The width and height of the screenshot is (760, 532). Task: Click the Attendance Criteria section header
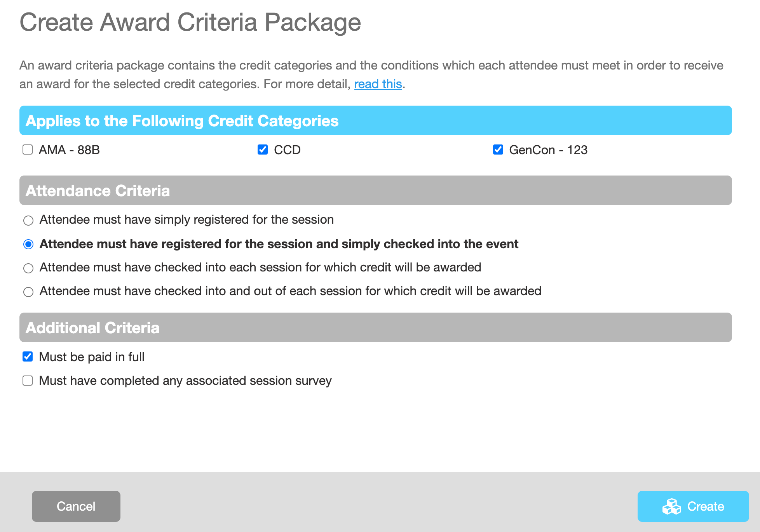[376, 190]
